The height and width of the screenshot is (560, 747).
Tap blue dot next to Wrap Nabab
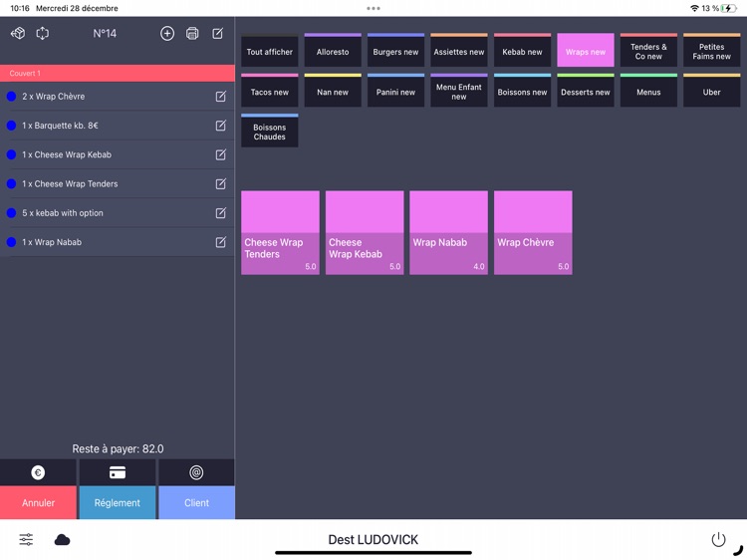(x=11, y=241)
